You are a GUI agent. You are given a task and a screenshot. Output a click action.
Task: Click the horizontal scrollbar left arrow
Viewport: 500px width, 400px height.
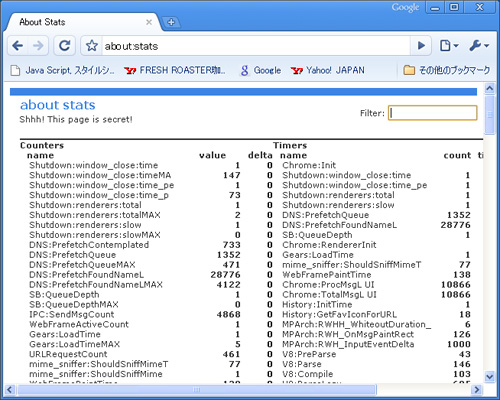tap(10, 389)
